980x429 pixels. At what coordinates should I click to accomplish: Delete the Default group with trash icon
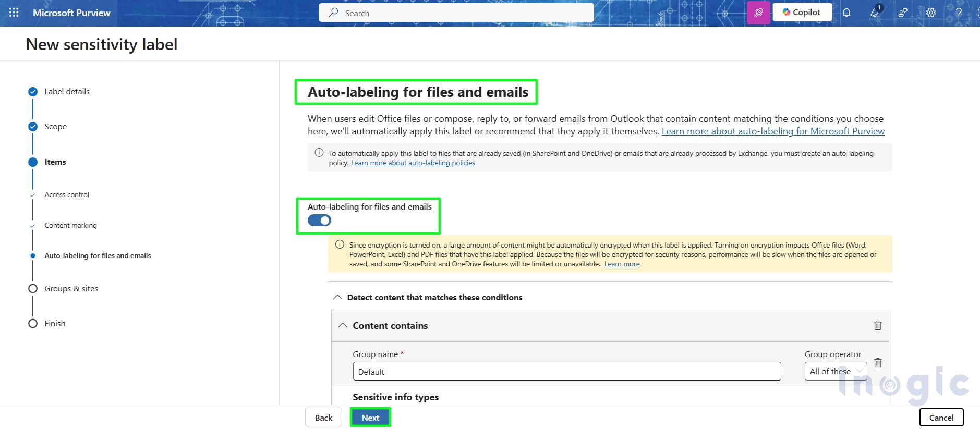tap(878, 362)
